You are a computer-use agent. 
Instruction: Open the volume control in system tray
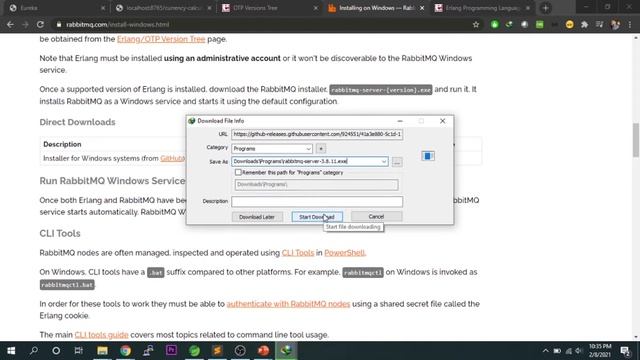579,351
